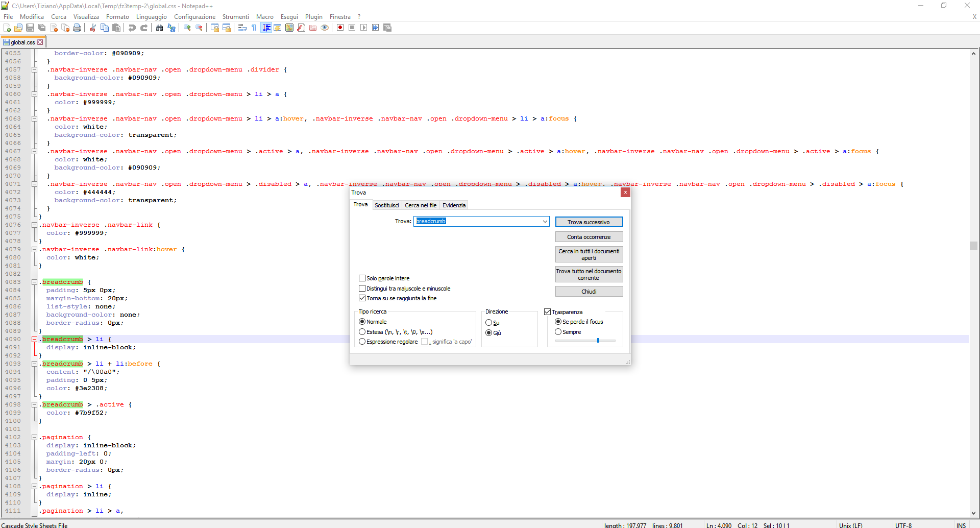Toggle word wrap toolbar icon
The image size is (980, 528).
[x=242, y=28]
